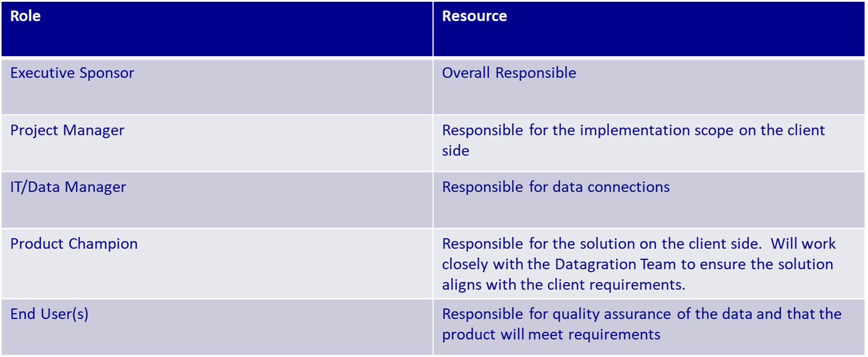Select the Product Champion cell
868x357 pixels.
point(217,264)
